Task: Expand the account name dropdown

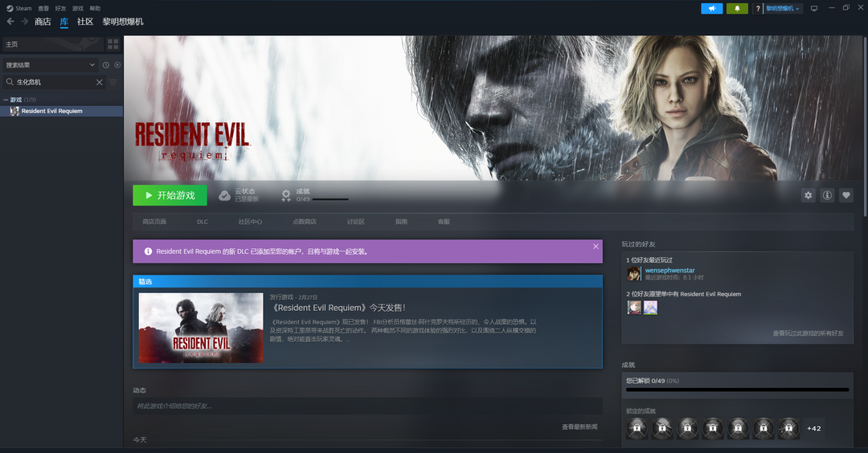Action: 783,8
